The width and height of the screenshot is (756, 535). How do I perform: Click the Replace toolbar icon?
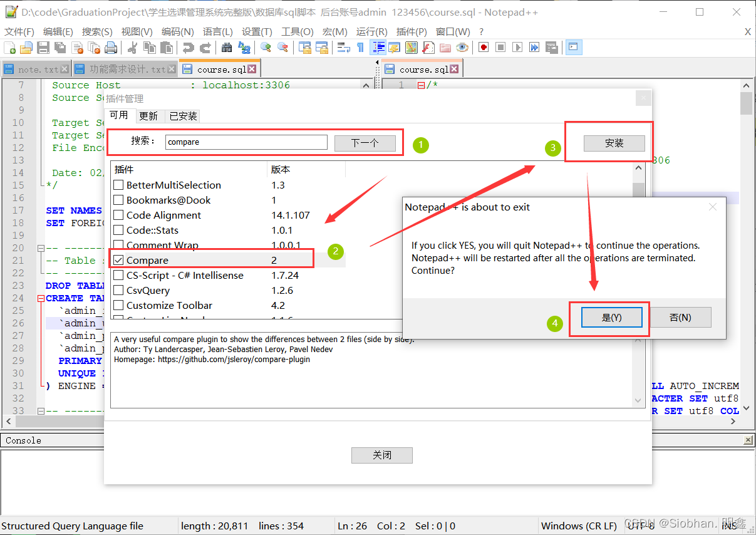244,48
